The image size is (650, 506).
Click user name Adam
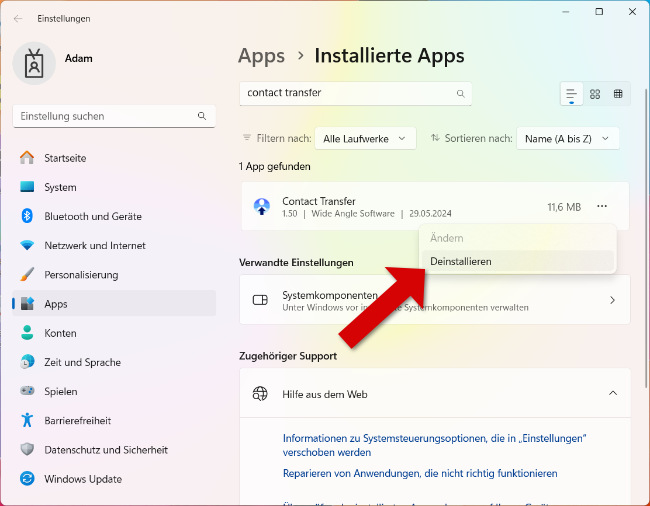point(79,58)
